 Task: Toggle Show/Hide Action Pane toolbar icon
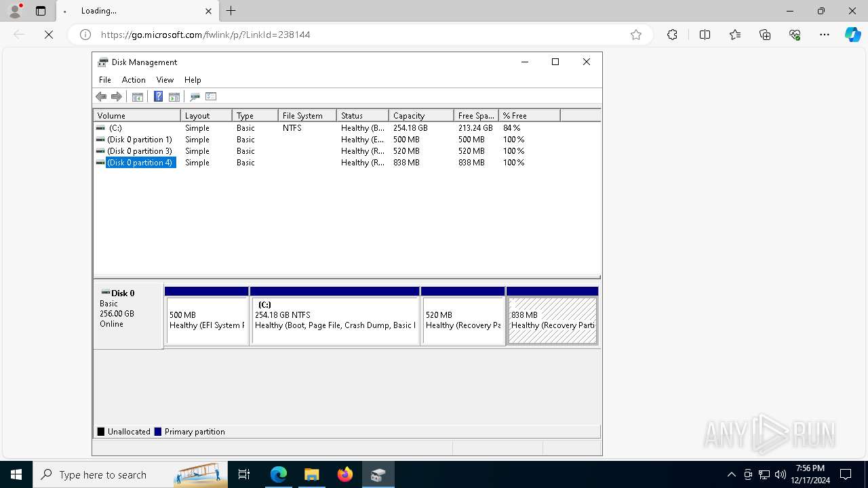pyautogui.click(x=174, y=96)
